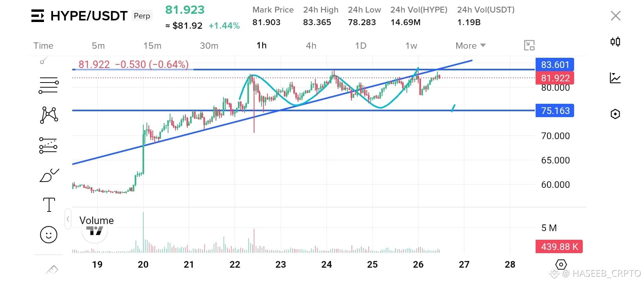This screenshot has width=644, height=283.
Task: Open the market list hamburger icon
Action: coord(38,16)
